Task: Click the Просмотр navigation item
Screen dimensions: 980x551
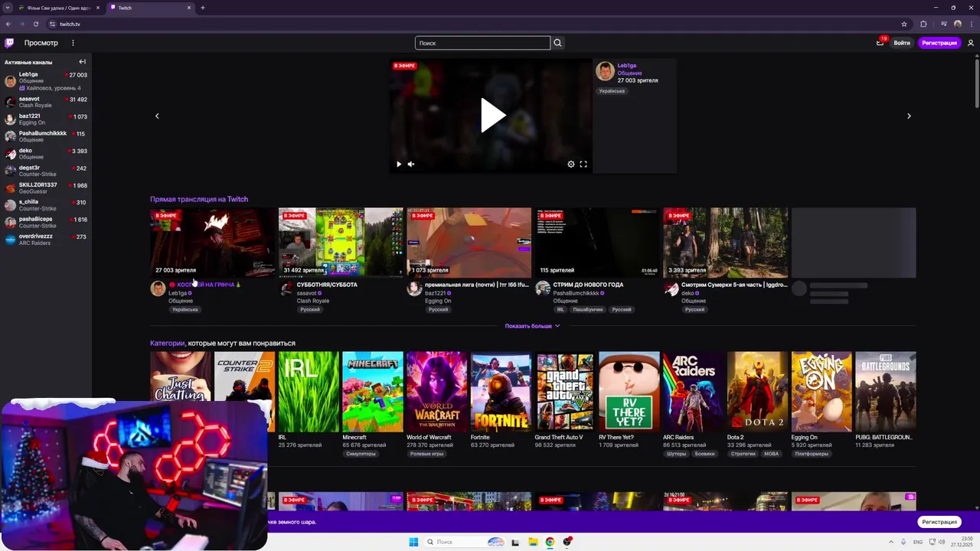Action: [41, 43]
